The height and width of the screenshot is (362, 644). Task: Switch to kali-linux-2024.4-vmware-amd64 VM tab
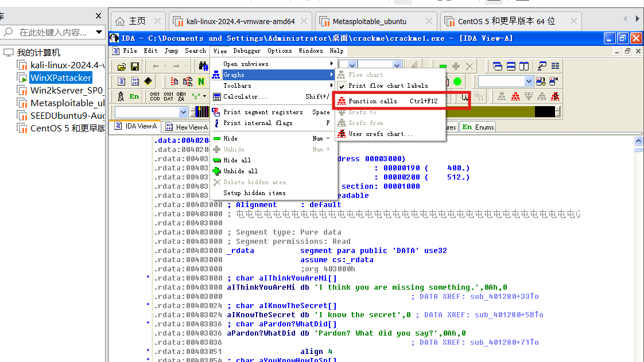click(240, 21)
